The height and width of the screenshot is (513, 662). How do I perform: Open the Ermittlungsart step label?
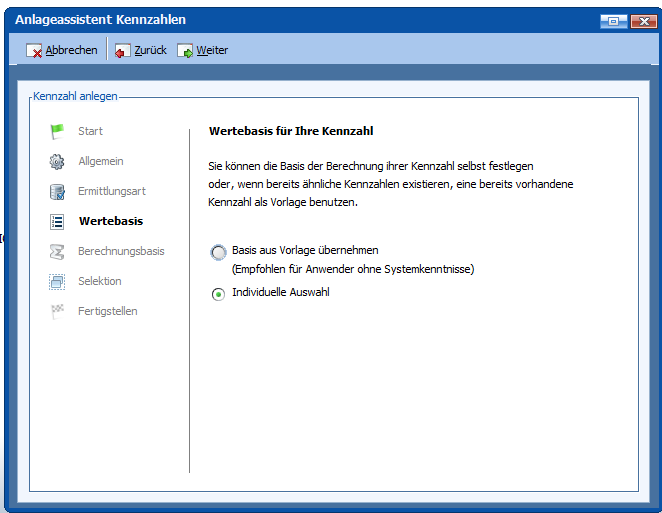(x=112, y=191)
